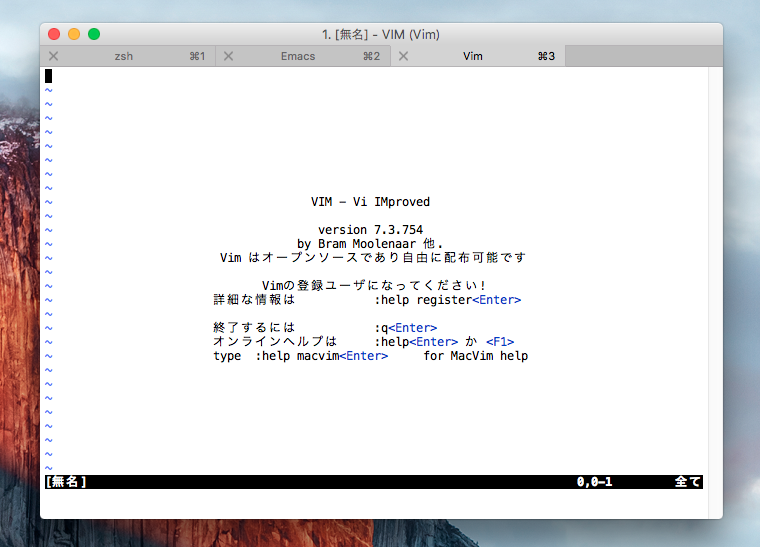Click the ':help macvim<Enter>' text
The image size is (760, 547).
322,356
